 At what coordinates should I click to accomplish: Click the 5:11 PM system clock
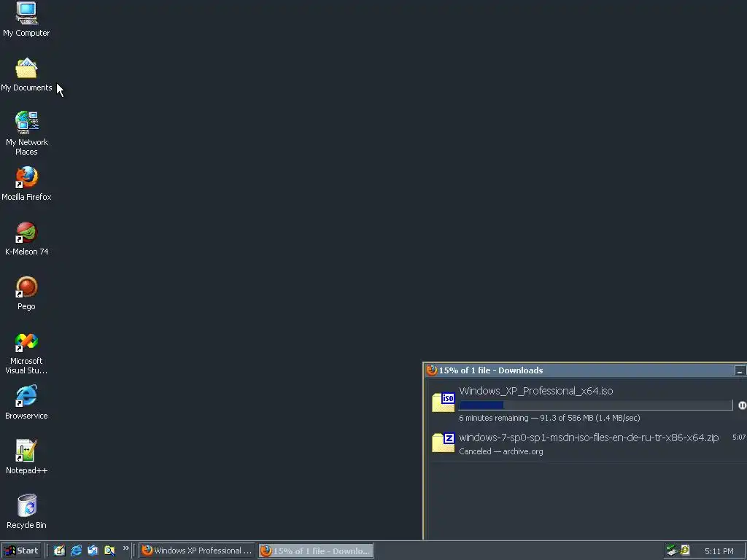[x=719, y=551]
